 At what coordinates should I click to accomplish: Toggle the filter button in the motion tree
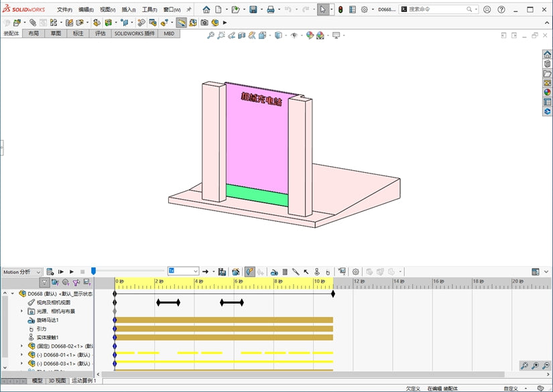click(44, 282)
